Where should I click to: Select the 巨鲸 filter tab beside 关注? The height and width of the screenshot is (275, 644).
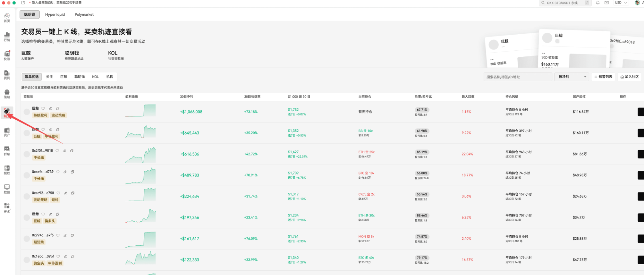pos(64,77)
